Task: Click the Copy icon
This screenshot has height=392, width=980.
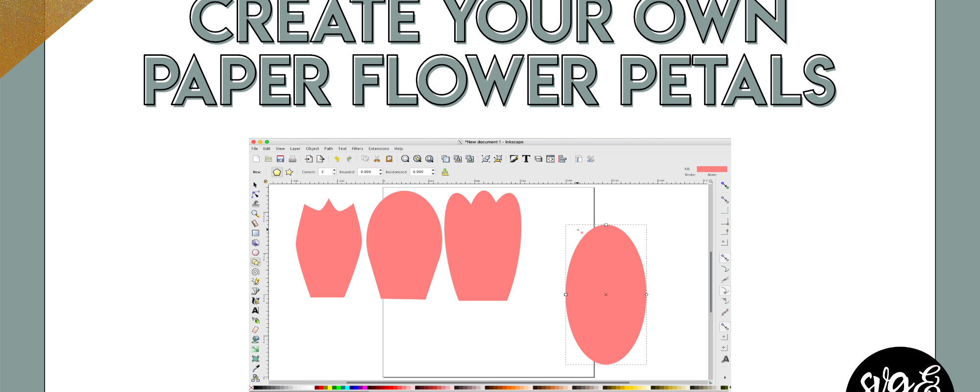Action: (365, 159)
